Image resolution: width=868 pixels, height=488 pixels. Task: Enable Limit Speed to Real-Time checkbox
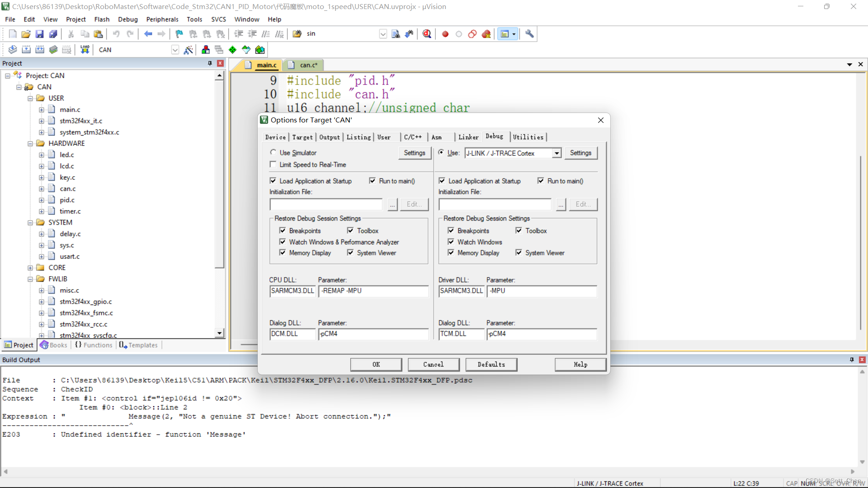[x=273, y=164]
